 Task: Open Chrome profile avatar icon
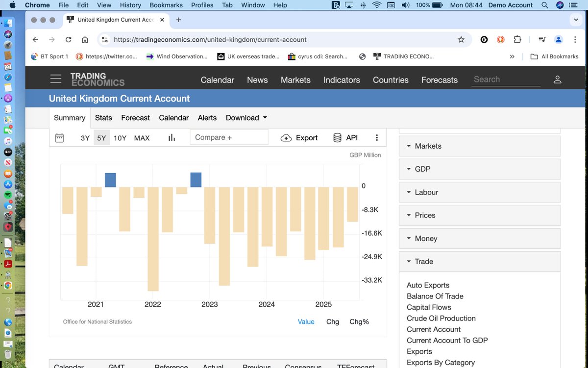point(558,40)
